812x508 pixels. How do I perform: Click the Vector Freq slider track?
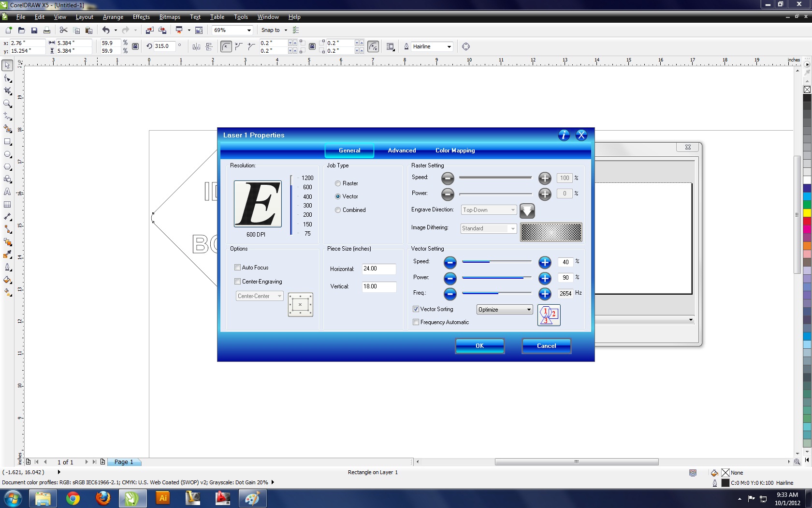pyautogui.click(x=497, y=293)
